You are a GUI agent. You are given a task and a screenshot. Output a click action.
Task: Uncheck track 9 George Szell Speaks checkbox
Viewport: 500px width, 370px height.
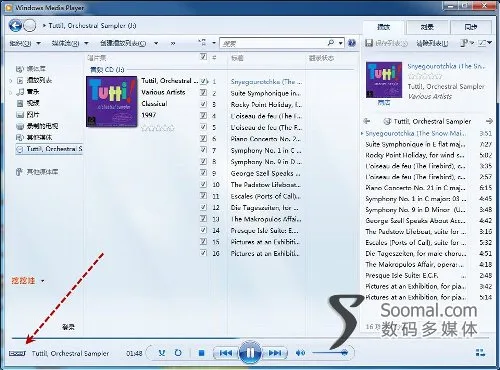204,173
